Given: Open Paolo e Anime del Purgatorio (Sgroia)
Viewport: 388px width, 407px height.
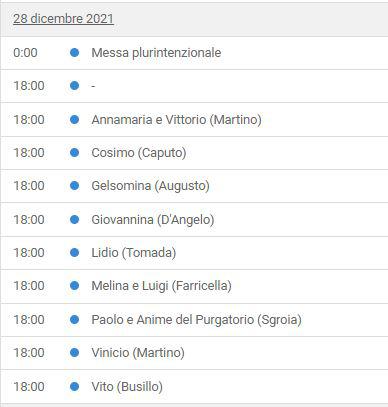Looking at the screenshot, I should [x=196, y=319].
